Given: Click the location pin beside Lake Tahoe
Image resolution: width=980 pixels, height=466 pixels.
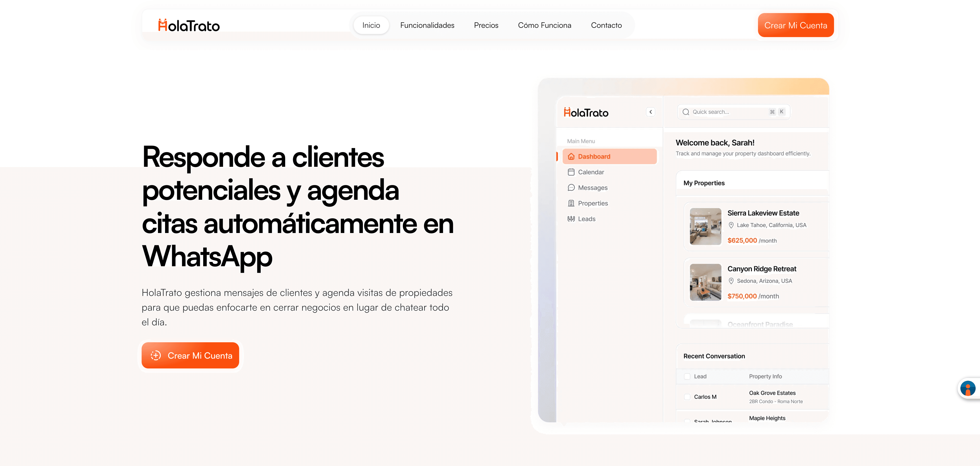Looking at the screenshot, I should [x=731, y=225].
